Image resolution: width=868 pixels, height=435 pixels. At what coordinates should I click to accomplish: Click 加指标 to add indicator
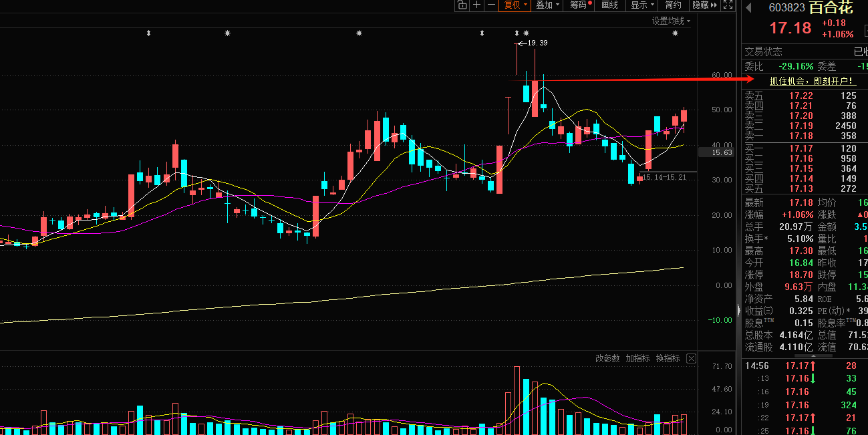(637, 359)
